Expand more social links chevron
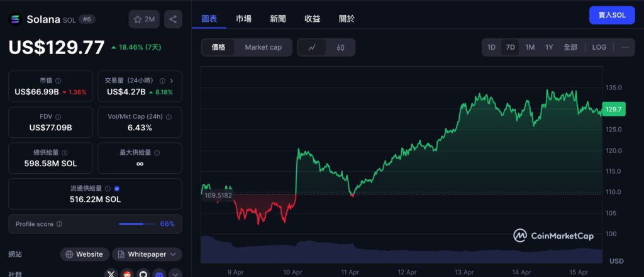 175,274
